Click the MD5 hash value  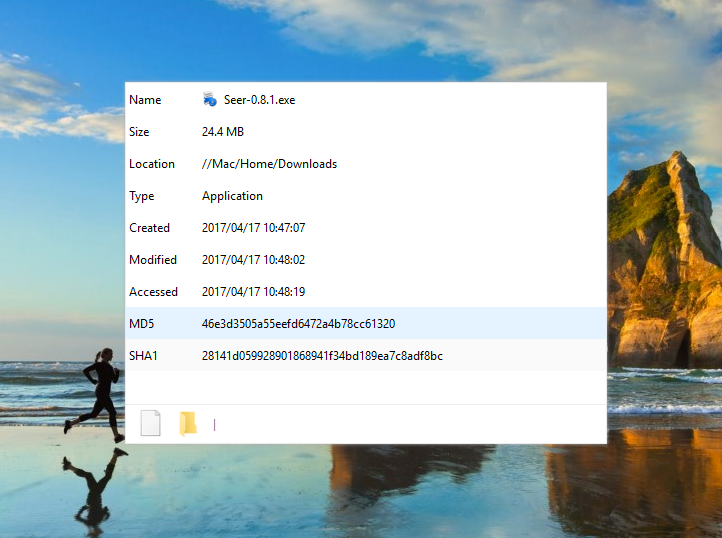coord(298,324)
